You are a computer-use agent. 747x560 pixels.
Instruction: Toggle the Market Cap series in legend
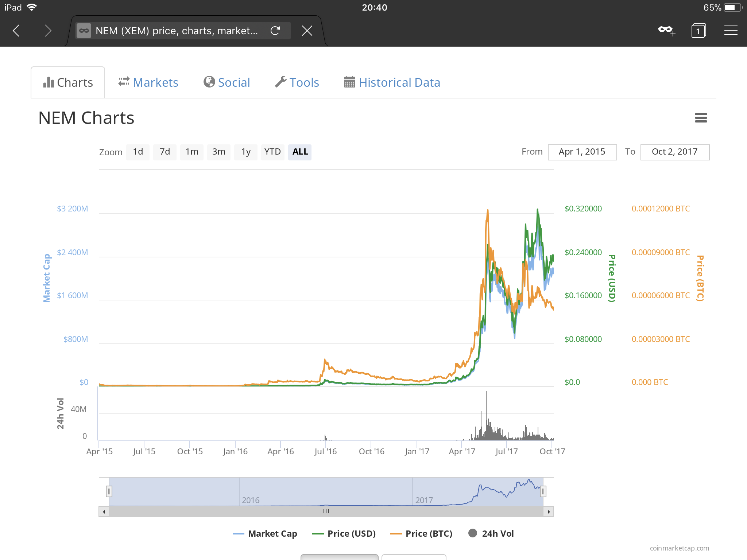click(265, 534)
